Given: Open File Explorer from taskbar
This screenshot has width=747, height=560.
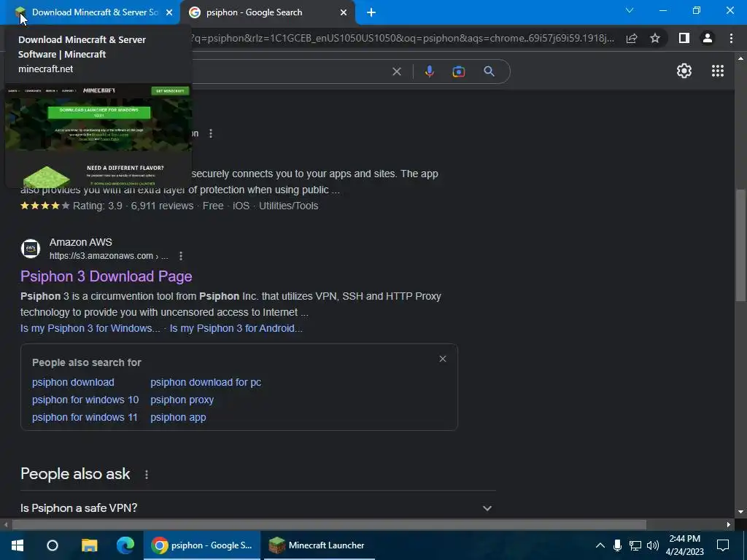Looking at the screenshot, I should [x=89, y=545].
